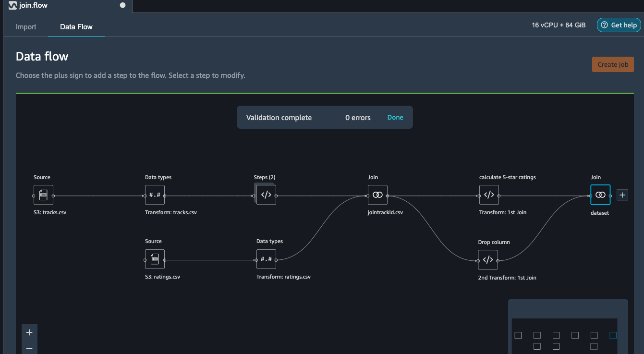
Task: Zoom in on the flow canvas
Action: click(29, 332)
